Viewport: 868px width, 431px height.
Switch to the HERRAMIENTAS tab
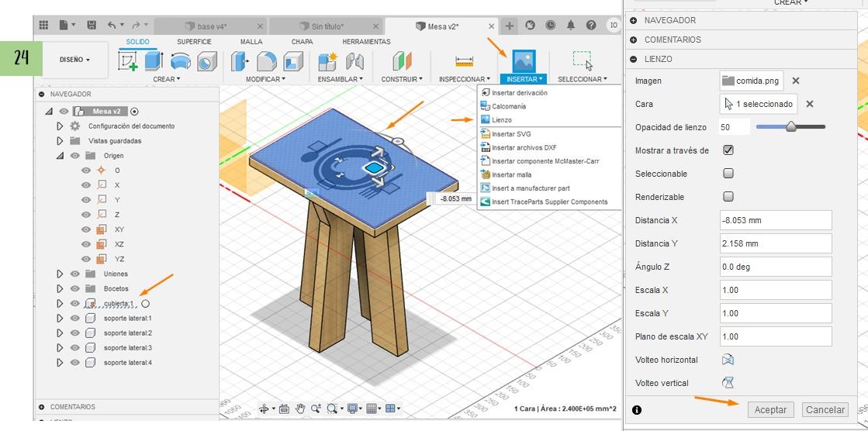tap(366, 42)
